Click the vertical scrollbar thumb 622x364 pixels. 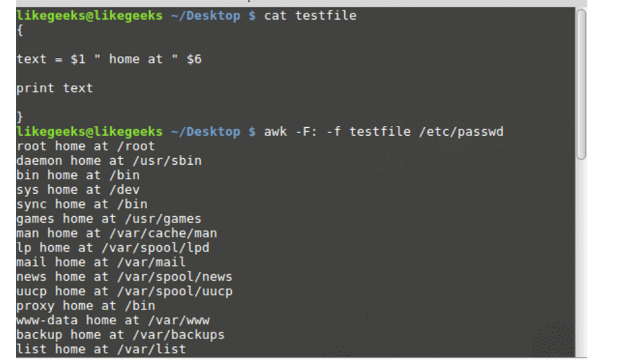[x=581, y=83]
